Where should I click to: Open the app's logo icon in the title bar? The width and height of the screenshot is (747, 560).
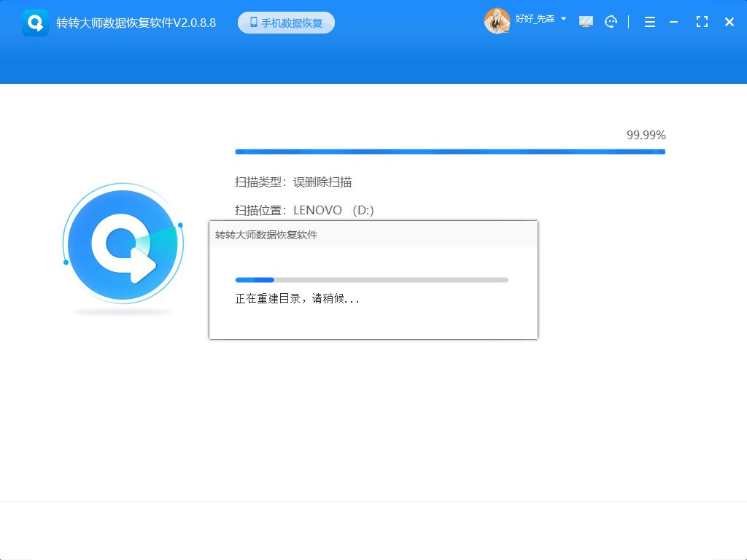pos(35,22)
